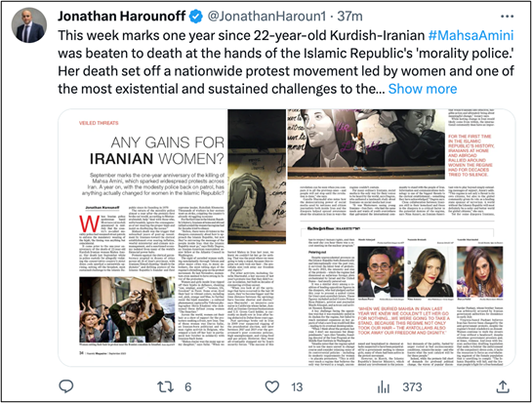Viewport: 532px width, 403px height.
Task: Expand the tweet text with Show more
Action: [423, 89]
